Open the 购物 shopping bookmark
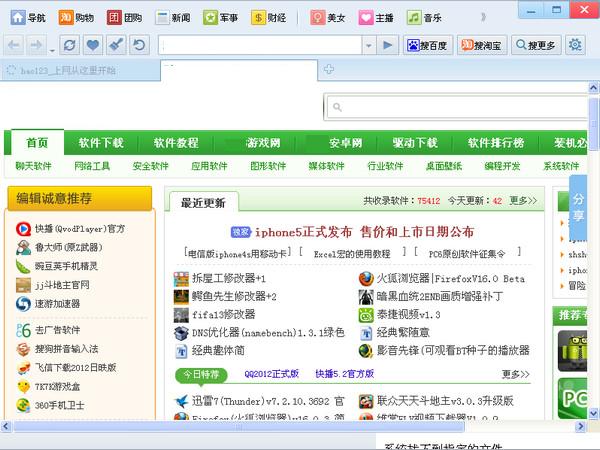 (76, 18)
